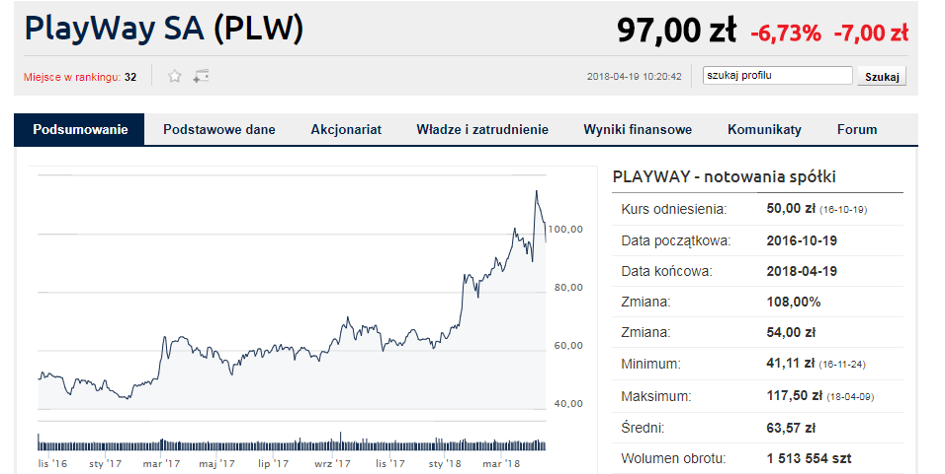Click the volume bars below the chart
This screenshot has height=474, width=945.
coord(292,444)
